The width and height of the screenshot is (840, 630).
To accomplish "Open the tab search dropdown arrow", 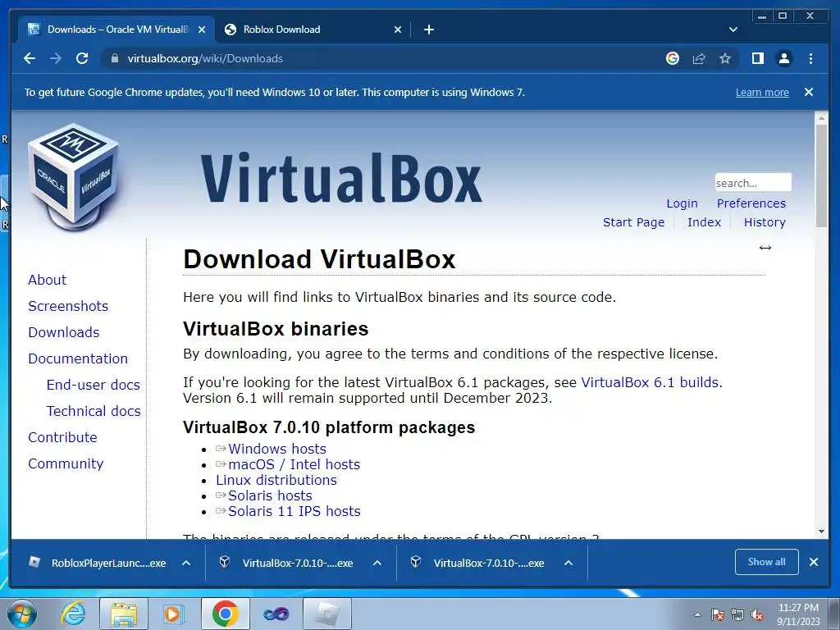I will click(733, 30).
